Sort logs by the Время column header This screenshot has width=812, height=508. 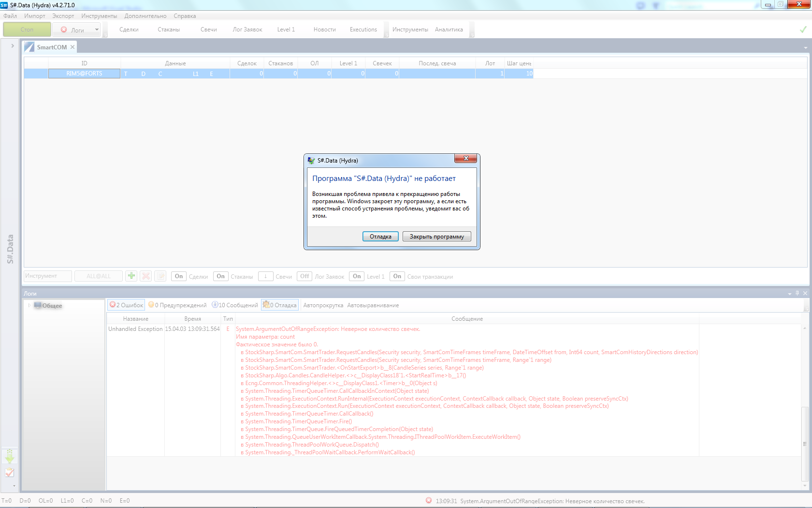coord(192,319)
